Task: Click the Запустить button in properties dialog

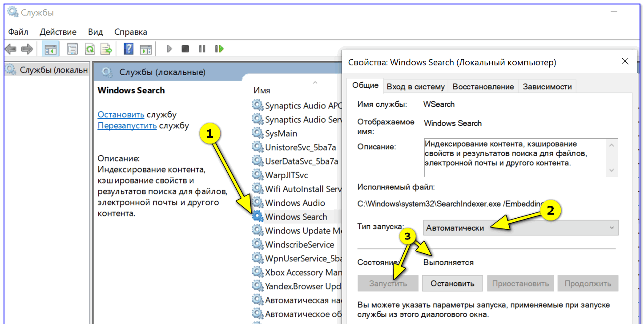Action: (388, 283)
